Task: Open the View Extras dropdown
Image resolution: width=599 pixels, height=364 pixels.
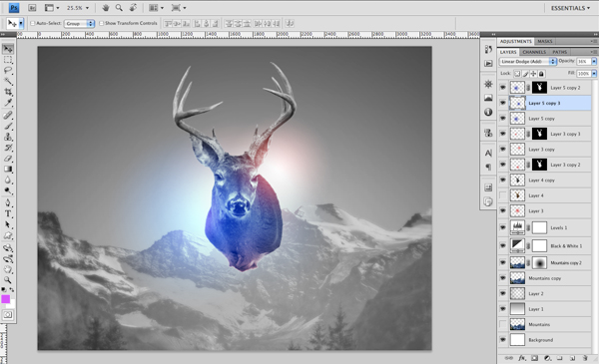Action: coord(52,8)
